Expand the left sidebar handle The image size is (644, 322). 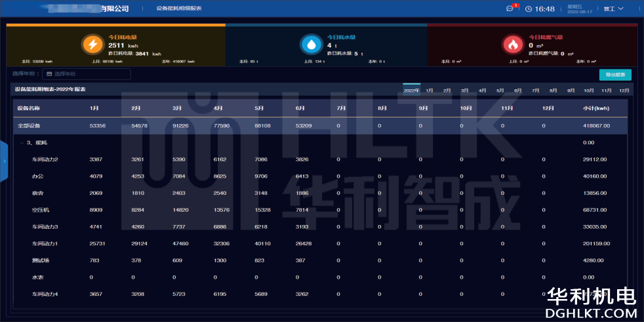3,160
